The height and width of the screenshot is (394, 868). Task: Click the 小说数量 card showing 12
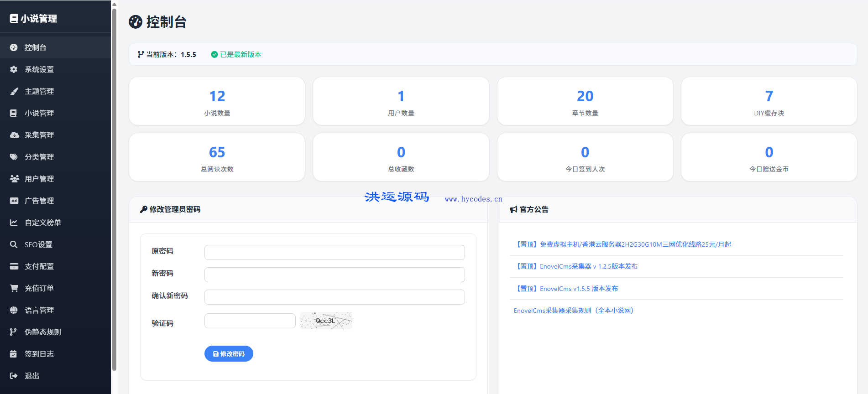pyautogui.click(x=217, y=101)
